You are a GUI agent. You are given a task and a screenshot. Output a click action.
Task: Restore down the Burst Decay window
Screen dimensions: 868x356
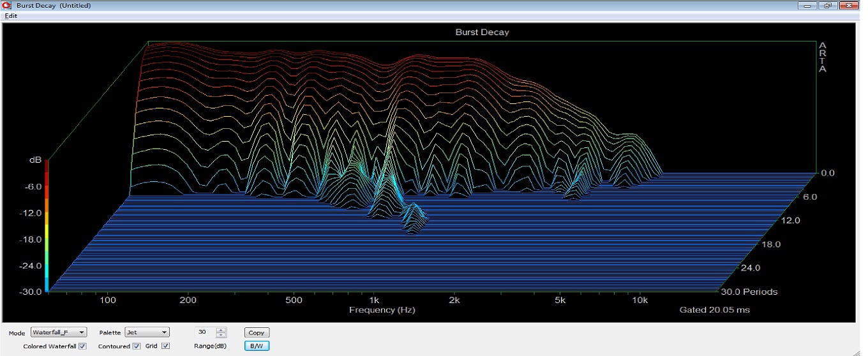pos(828,6)
